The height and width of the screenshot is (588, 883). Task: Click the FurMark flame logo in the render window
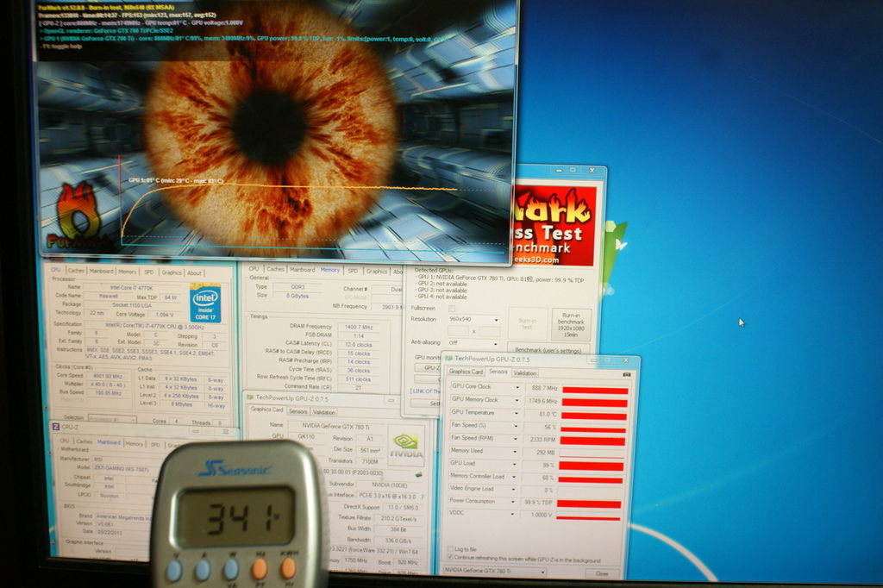78,217
